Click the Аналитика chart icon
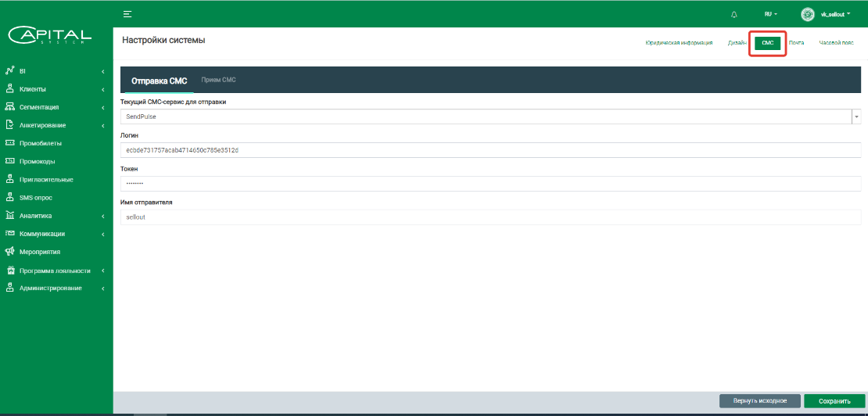This screenshot has height=416, width=868. tap(9, 215)
